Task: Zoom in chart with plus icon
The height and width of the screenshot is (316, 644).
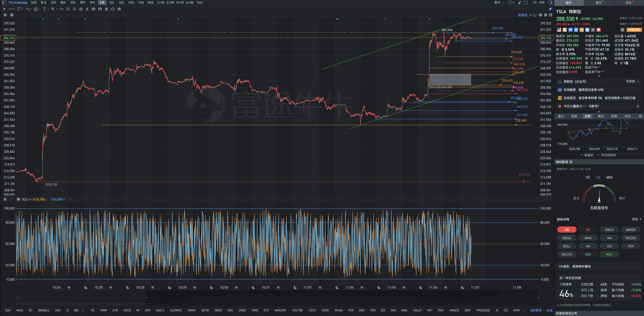Action: coord(551,15)
